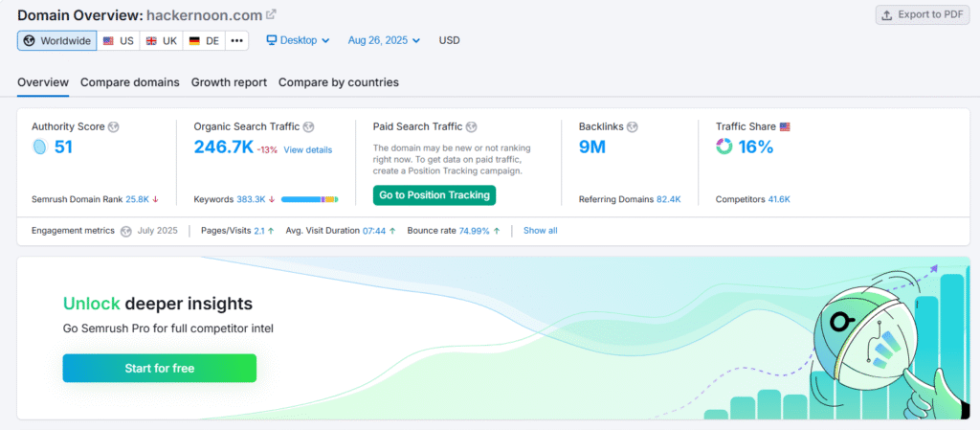This screenshot has width=980, height=430.
Task: Click globe icon beside Paid Search Traffic
Action: (471, 126)
